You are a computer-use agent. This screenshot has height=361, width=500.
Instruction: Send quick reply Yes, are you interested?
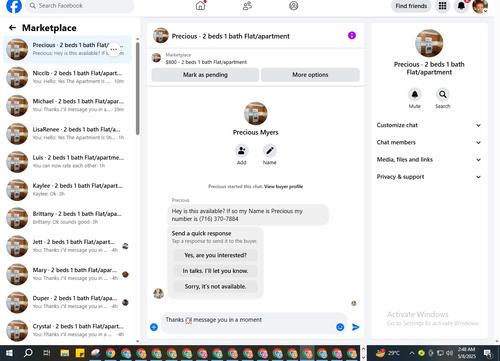[215, 255]
